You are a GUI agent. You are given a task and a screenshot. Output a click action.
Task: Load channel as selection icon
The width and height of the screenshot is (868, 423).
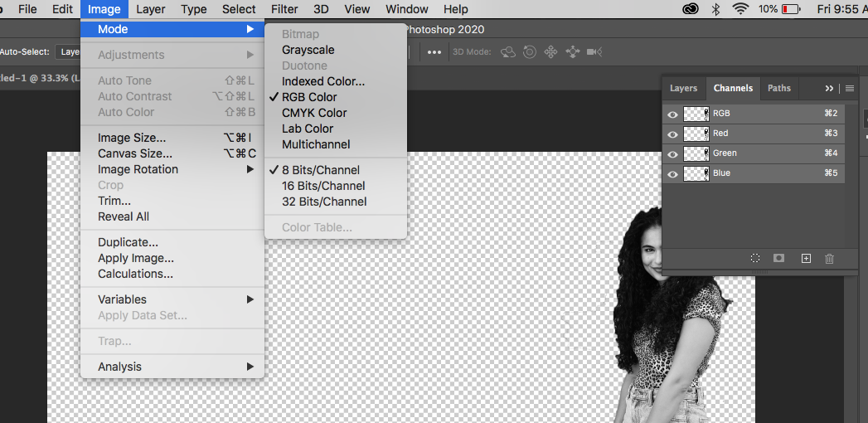[x=755, y=258]
